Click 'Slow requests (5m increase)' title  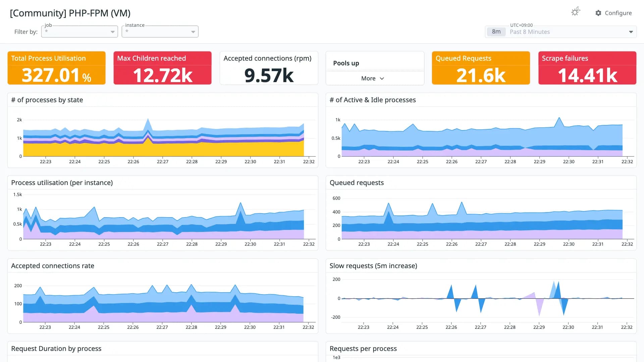[373, 266]
